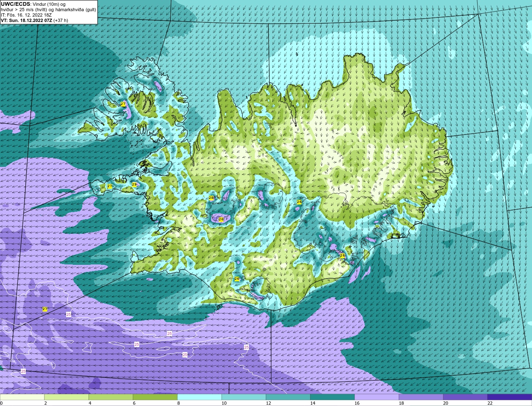This screenshot has width=532, height=406.
Task: Click the yellow 27 label over the purple sea
Action: coord(45,309)
